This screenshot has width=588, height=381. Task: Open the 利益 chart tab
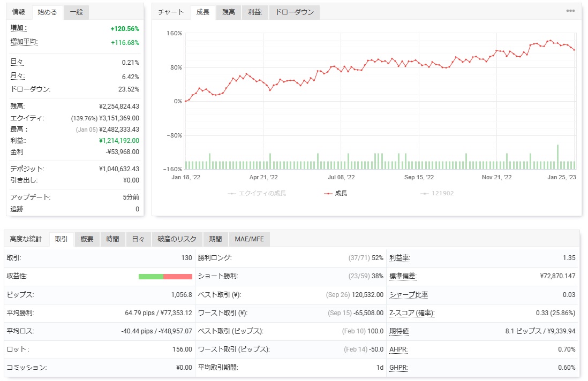tap(255, 12)
